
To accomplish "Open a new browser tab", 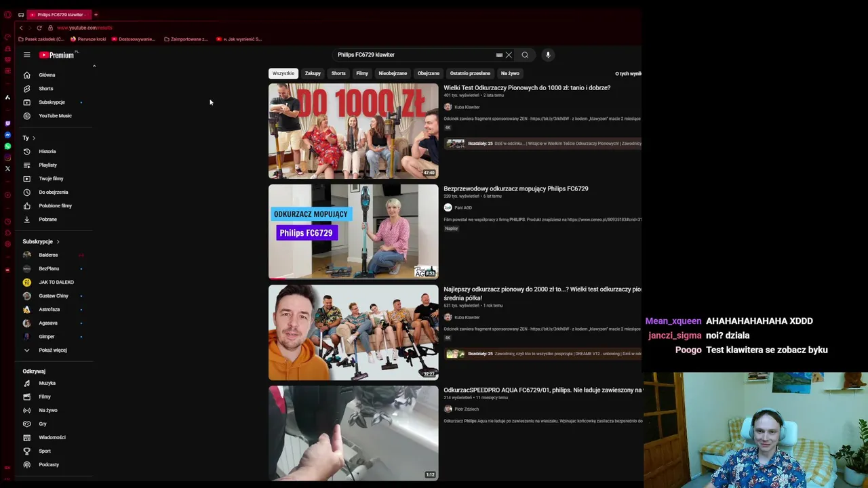I will pyautogui.click(x=96, y=14).
